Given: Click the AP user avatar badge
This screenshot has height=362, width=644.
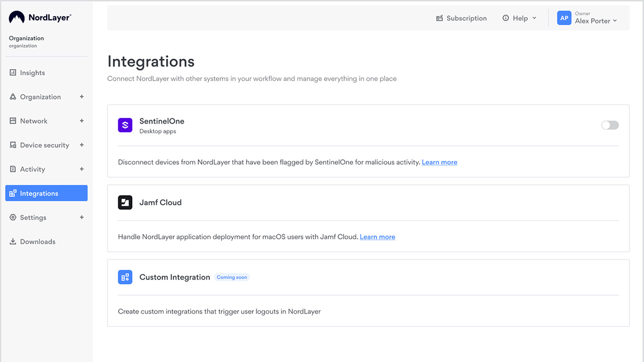Looking at the screenshot, I should tap(564, 18).
